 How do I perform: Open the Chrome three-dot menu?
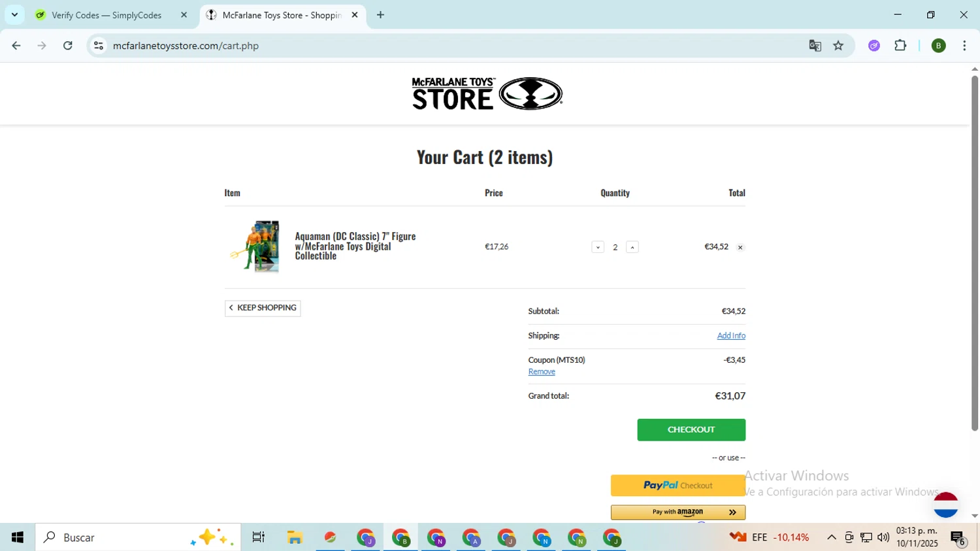click(x=964, y=46)
